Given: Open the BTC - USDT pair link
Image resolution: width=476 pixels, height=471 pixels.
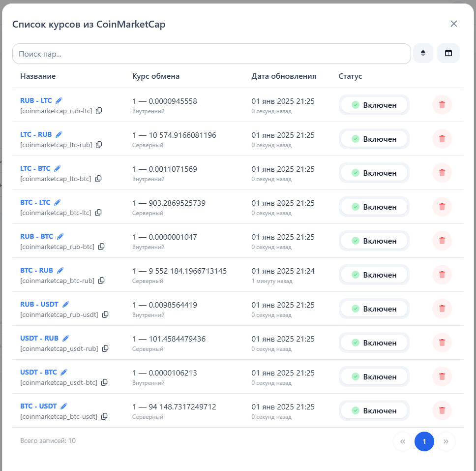Looking at the screenshot, I should (38, 406).
